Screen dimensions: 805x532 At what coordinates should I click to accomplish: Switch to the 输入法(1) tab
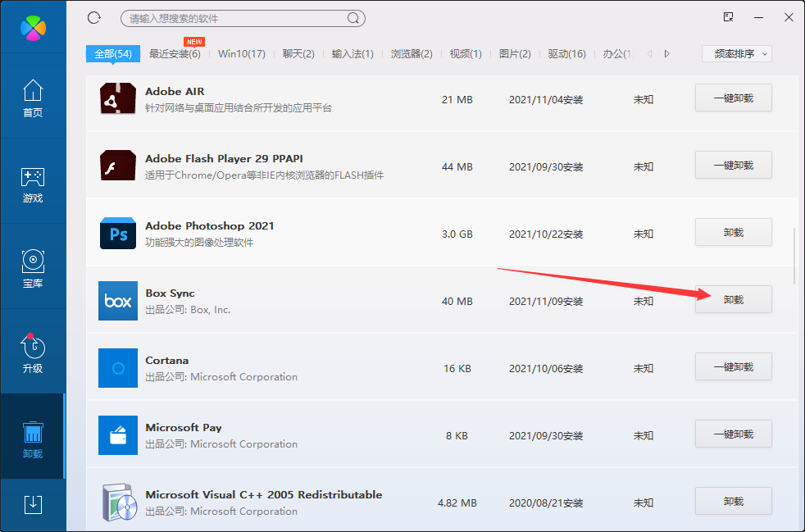click(x=352, y=54)
